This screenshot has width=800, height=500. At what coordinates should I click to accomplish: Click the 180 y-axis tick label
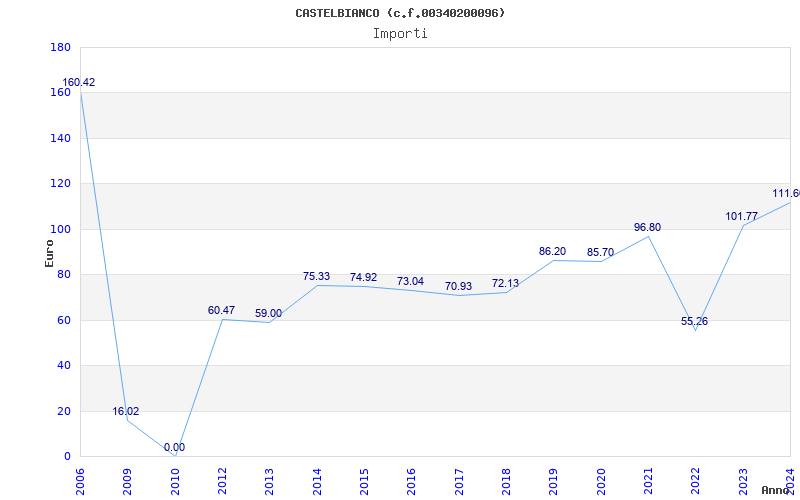click(x=60, y=48)
